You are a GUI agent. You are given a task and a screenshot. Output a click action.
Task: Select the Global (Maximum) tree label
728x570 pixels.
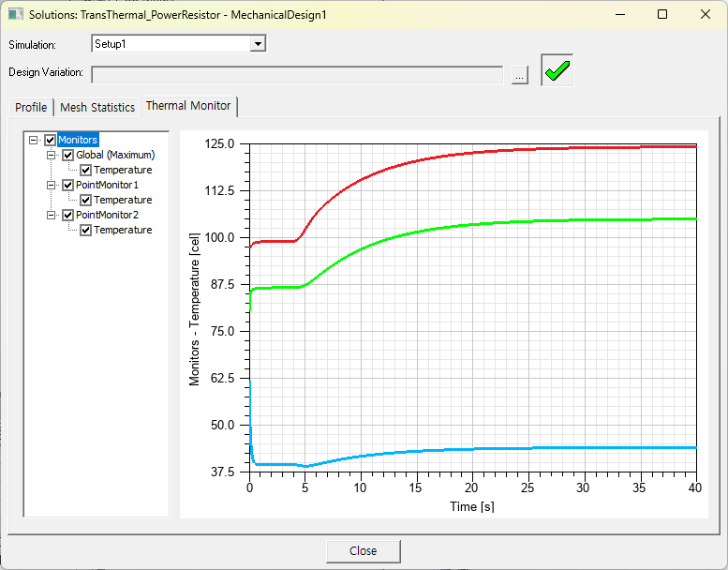pyautogui.click(x=115, y=155)
